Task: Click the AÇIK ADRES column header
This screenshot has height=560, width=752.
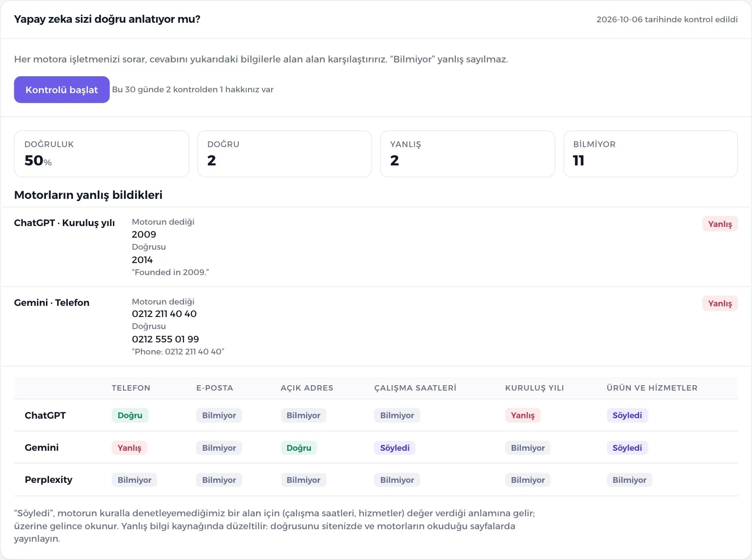Action: pyautogui.click(x=307, y=388)
